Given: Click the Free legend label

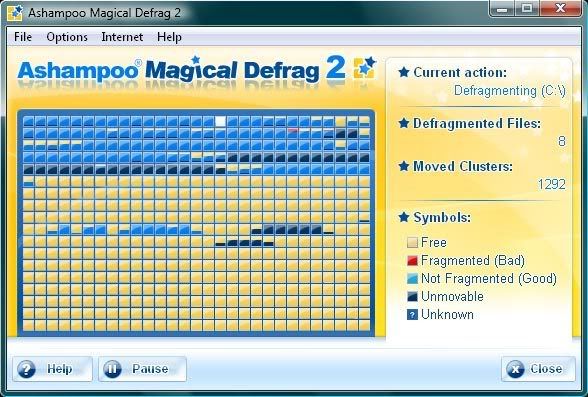Looking at the screenshot, I should point(434,243).
